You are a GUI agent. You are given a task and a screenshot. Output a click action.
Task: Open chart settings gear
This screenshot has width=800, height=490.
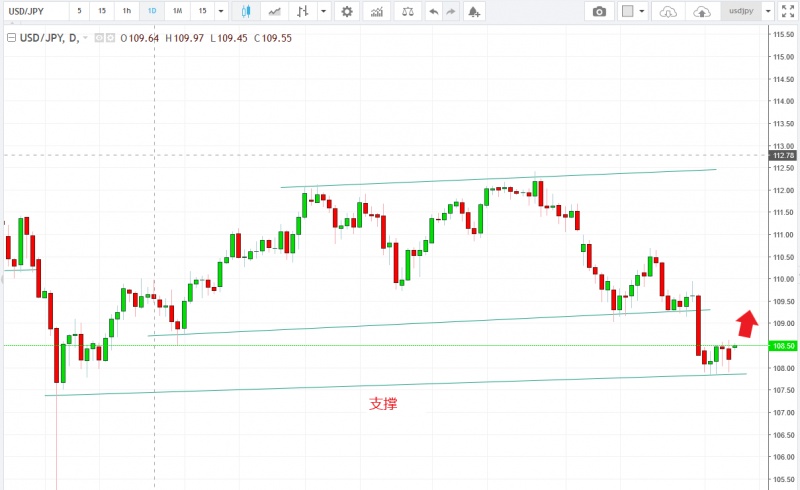point(346,11)
